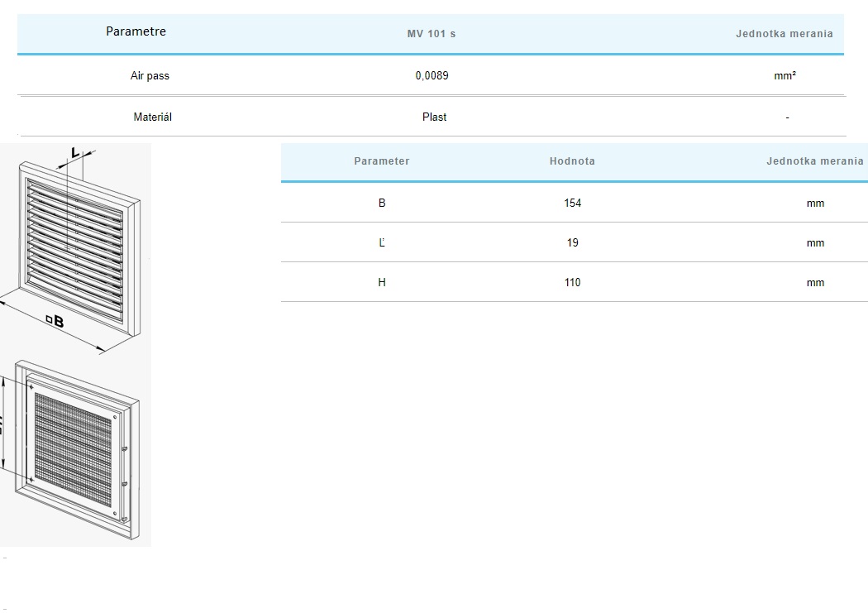Select the Air pass row label
This screenshot has height=613, width=868.
(150, 75)
